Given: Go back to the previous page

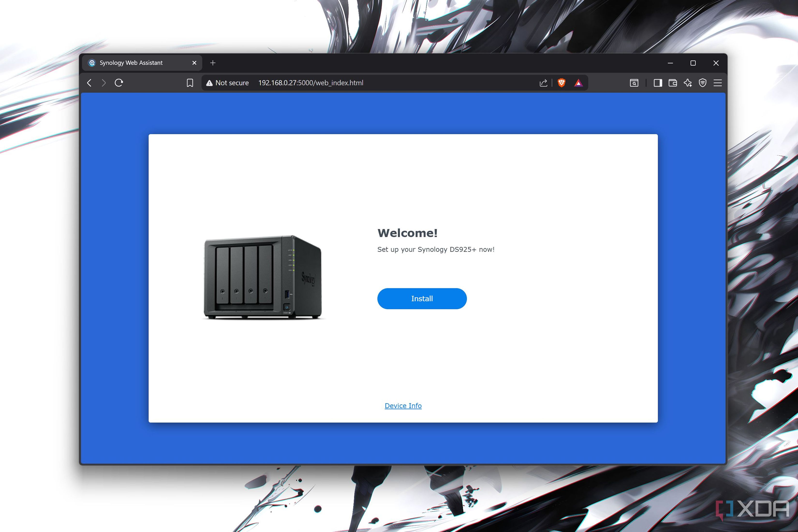Looking at the screenshot, I should [89, 83].
